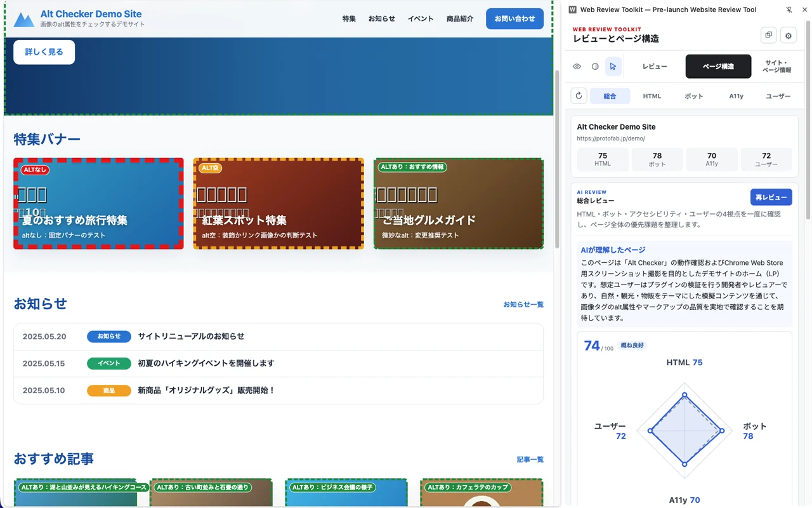Click the ALTあり：おすすめ情報 badge

pos(412,167)
